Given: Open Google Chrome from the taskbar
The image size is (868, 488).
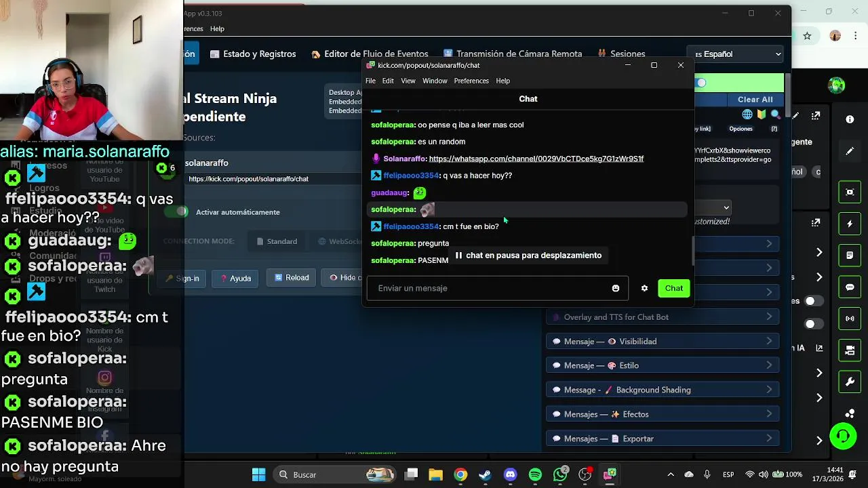Looking at the screenshot, I should pos(460,474).
